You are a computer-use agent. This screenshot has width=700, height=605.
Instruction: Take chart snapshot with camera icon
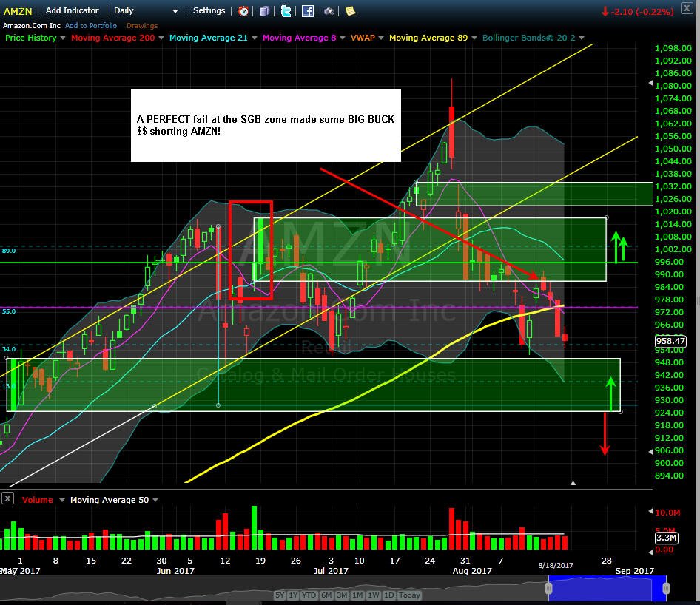click(329, 11)
